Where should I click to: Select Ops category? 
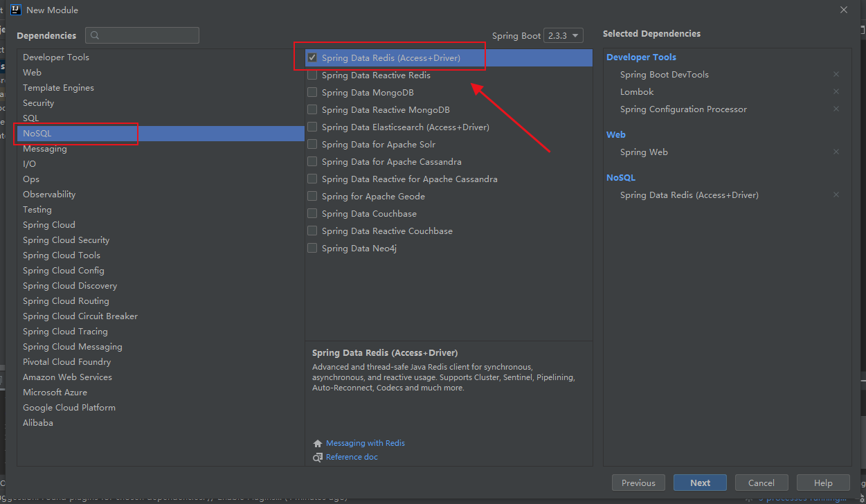(161, 179)
